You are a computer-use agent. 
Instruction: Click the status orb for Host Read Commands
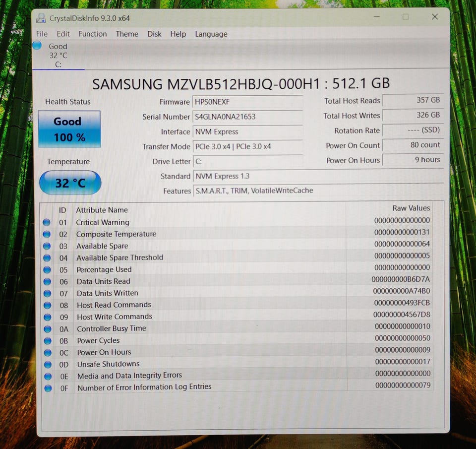point(48,305)
